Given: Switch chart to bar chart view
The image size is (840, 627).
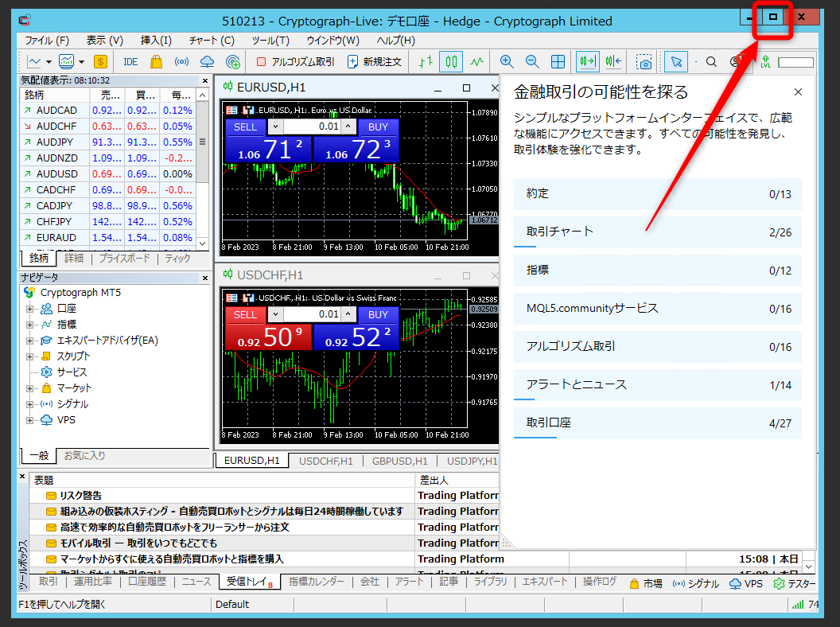Looking at the screenshot, I should pos(426,61).
